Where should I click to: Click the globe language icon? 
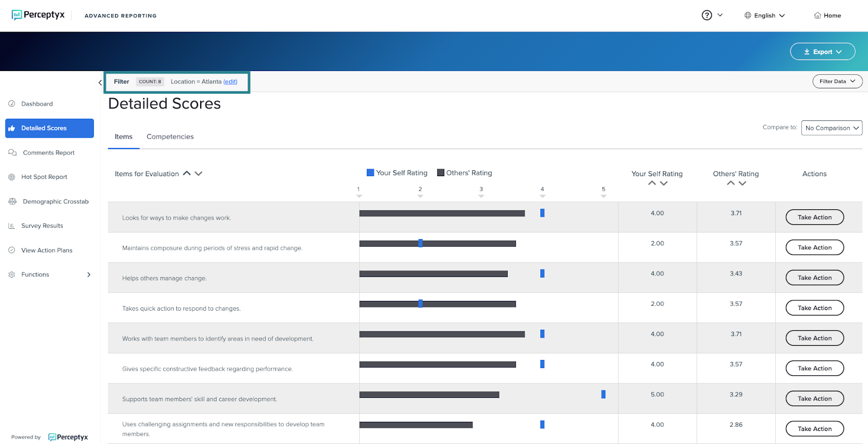[748, 15]
